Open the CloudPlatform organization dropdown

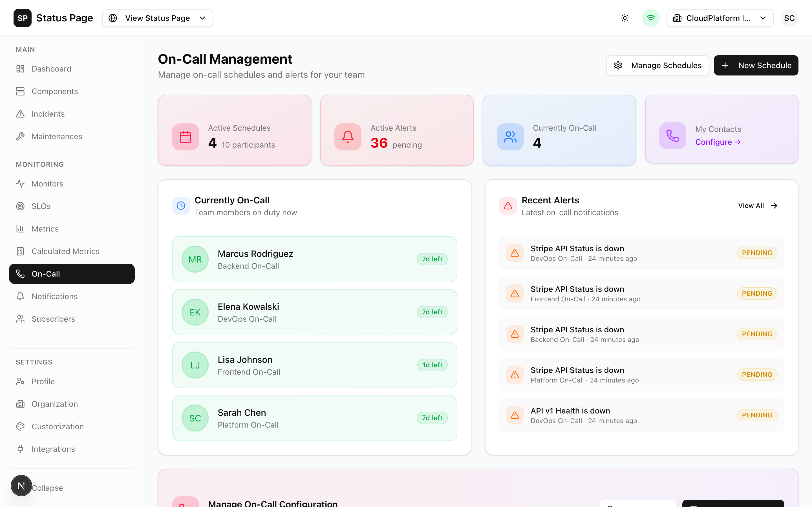point(720,18)
